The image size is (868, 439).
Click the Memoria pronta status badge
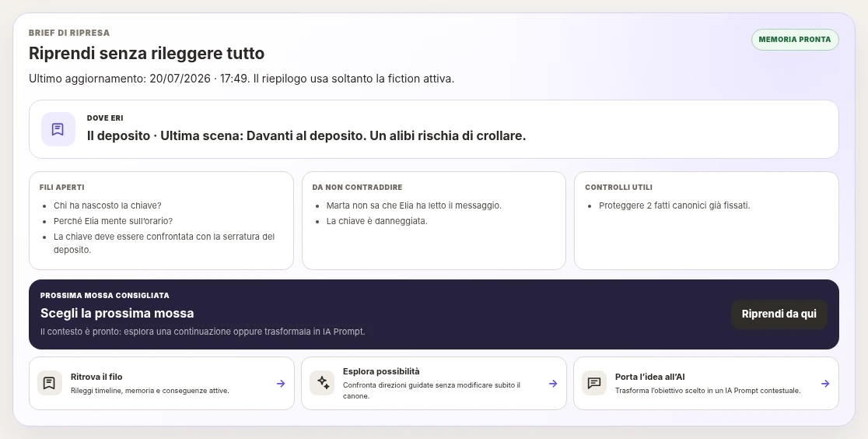[794, 40]
